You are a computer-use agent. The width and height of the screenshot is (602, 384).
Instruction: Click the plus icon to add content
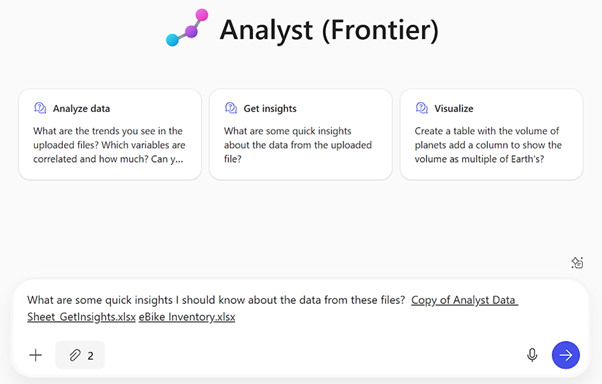[35, 355]
